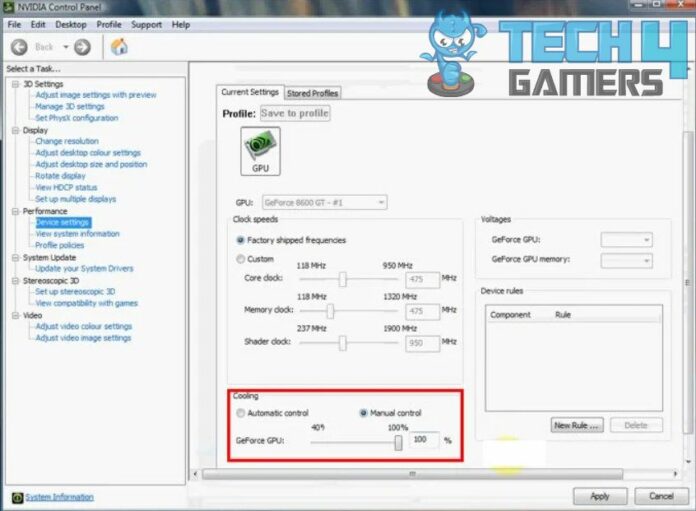Select the GPU device icon
696x511 pixels.
[261, 151]
